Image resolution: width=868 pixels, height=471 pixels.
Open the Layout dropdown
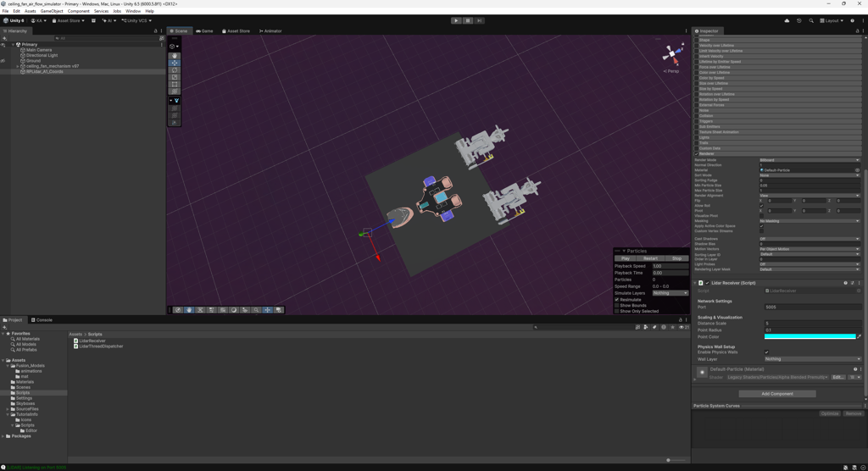(x=832, y=20)
